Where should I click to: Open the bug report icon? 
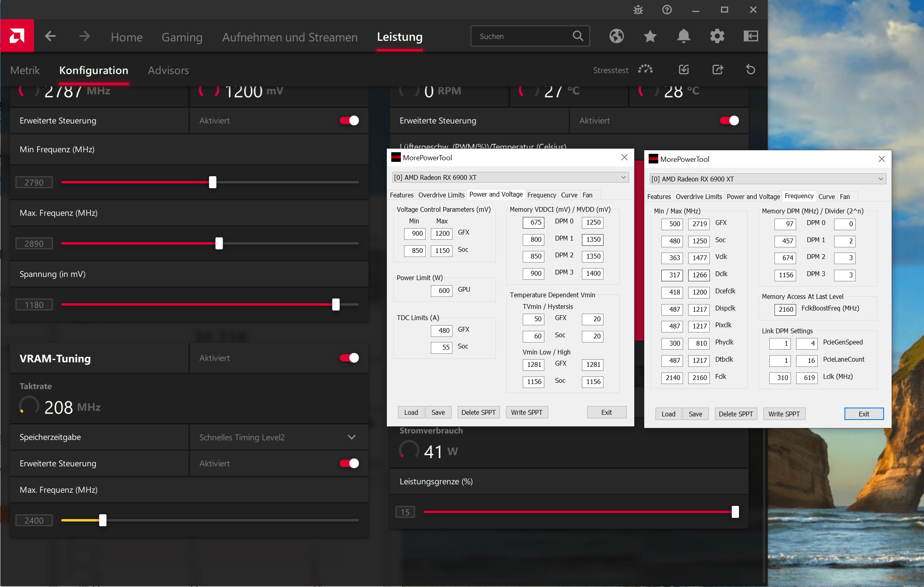(638, 10)
